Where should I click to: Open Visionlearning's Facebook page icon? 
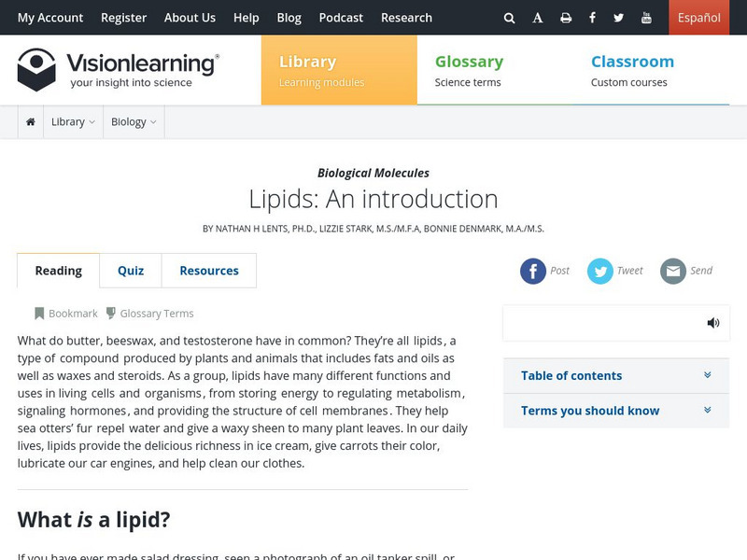click(592, 18)
